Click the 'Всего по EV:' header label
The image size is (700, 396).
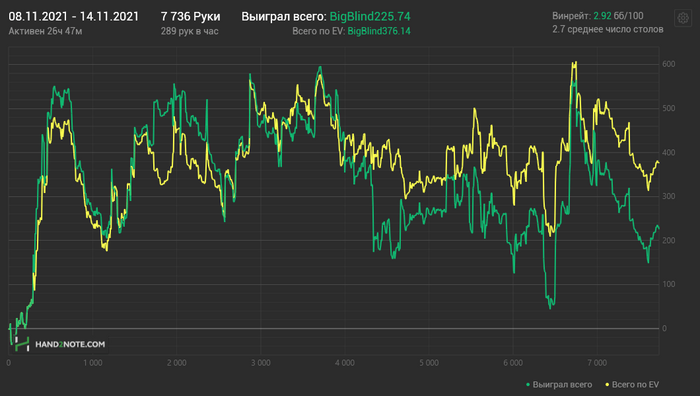[319, 31]
